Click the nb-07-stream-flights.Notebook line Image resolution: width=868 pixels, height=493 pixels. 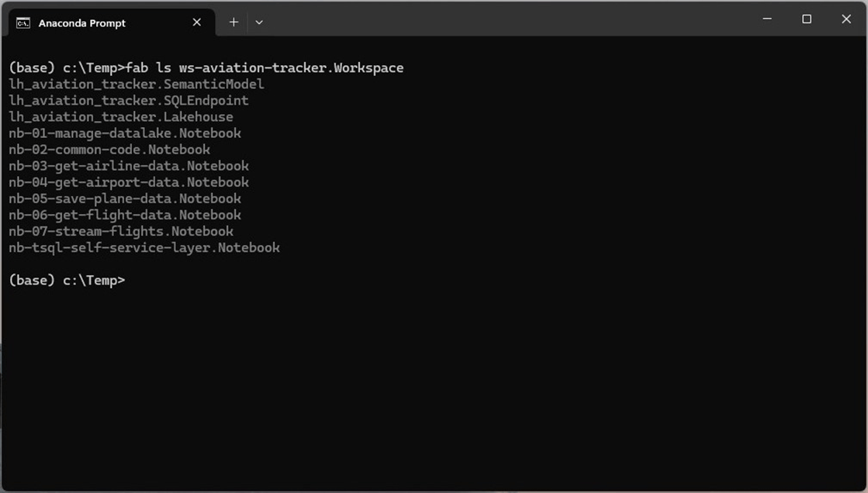tap(121, 231)
